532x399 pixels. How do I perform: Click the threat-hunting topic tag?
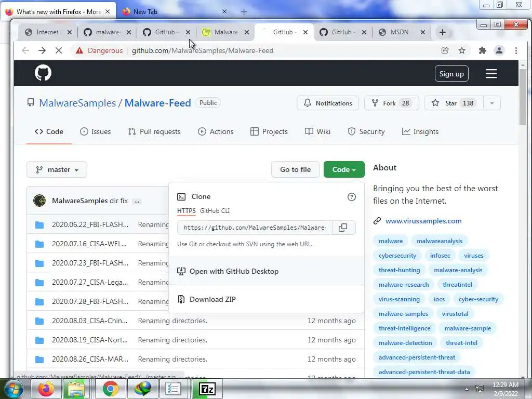(399, 270)
